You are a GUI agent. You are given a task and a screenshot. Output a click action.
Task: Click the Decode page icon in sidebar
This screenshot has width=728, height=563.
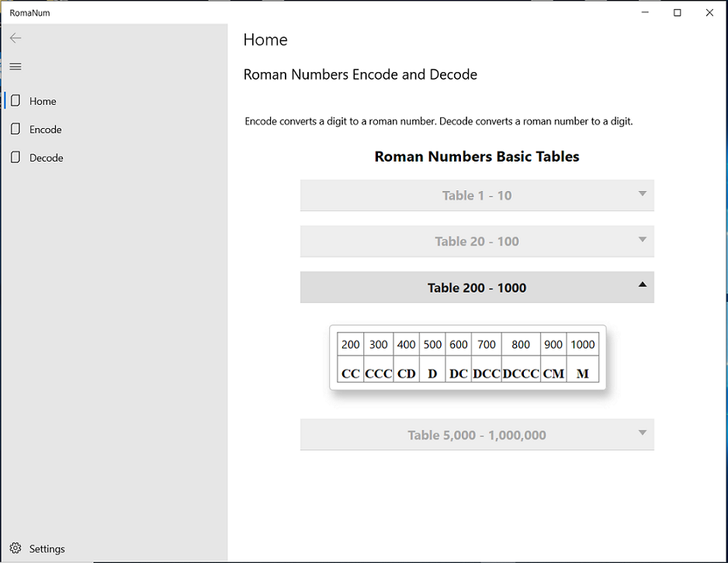pos(16,157)
